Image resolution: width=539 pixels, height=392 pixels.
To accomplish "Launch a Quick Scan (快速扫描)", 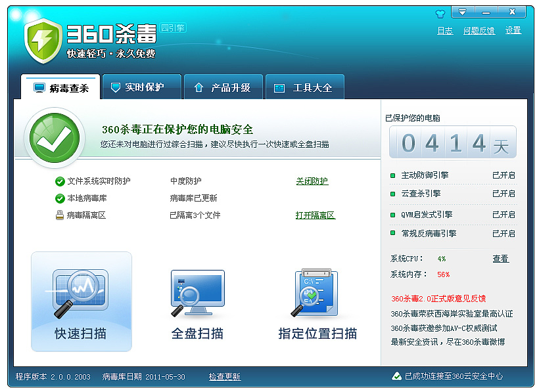I will tap(81, 301).
